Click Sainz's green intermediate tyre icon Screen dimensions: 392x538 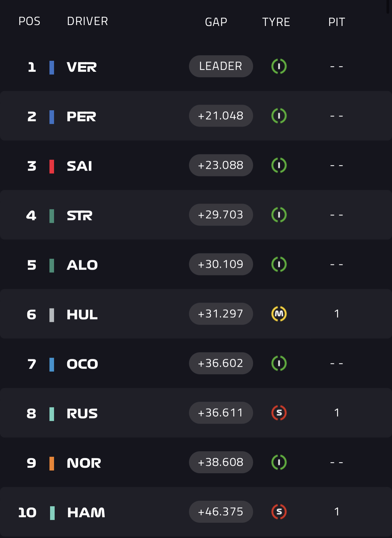click(x=279, y=165)
